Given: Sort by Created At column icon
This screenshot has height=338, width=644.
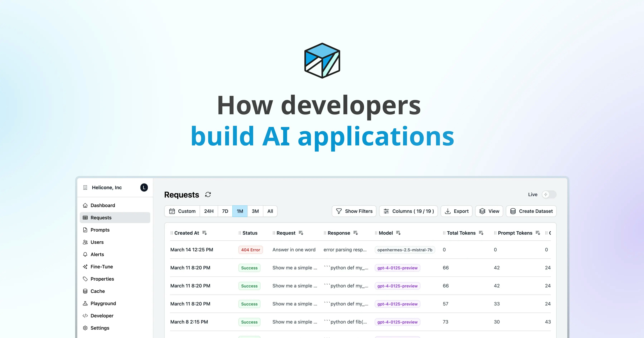Looking at the screenshot, I should point(204,233).
